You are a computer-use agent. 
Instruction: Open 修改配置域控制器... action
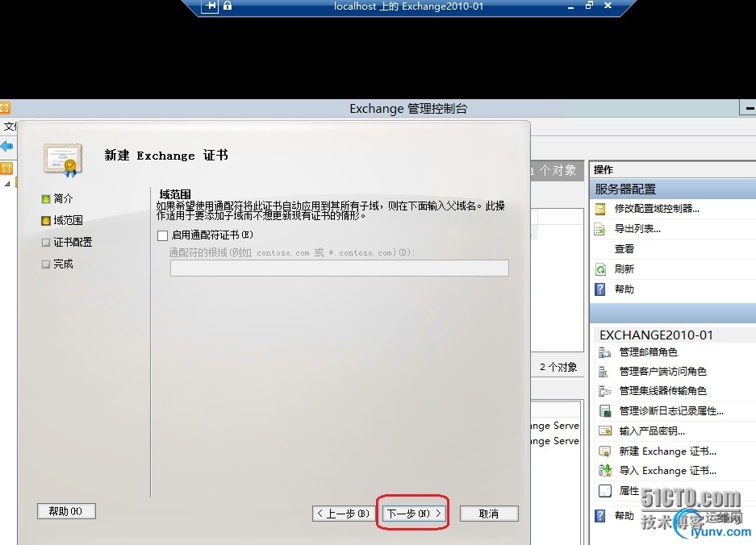pyautogui.click(x=657, y=209)
